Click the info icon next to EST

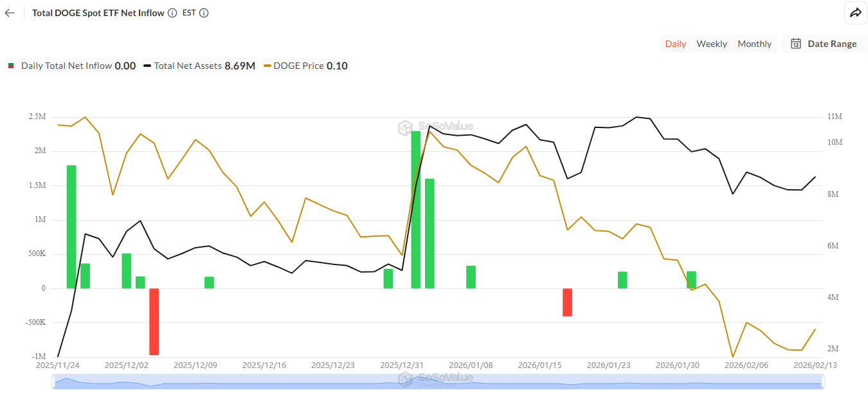(204, 13)
